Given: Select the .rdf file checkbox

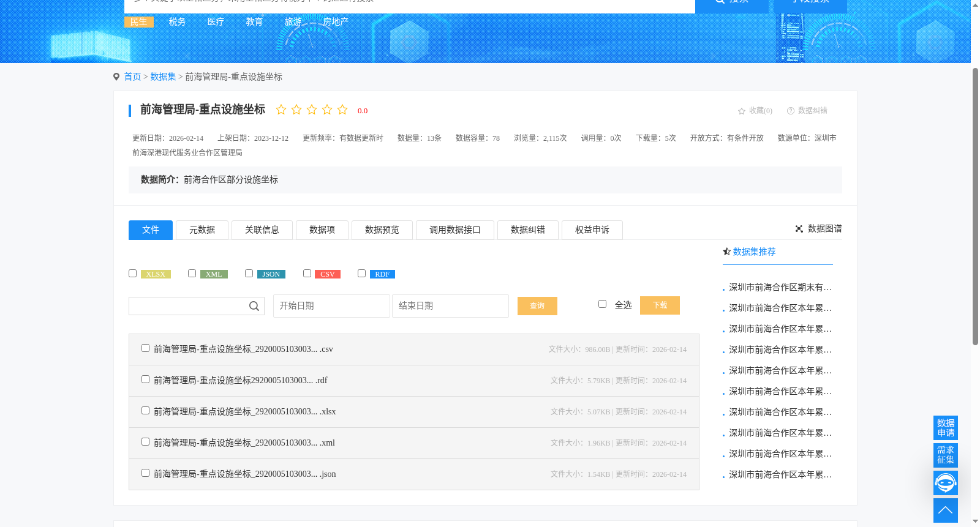Looking at the screenshot, I should click(145, 379).
